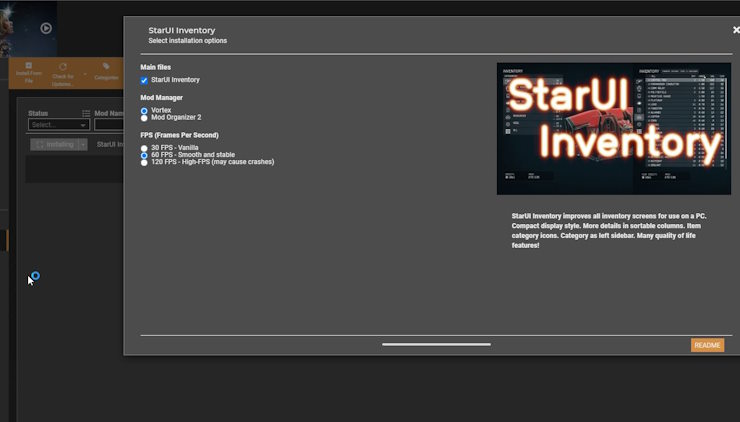Screen dimensions: 740x422
Task: Select 120 FPS - High-FPS option
Action: coord(144,162)
